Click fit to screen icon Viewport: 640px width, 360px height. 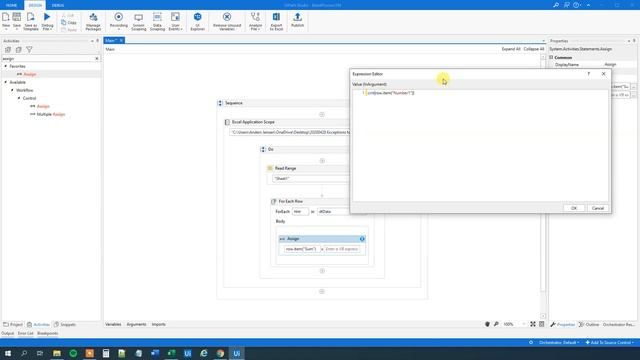(x=533, y=324)
